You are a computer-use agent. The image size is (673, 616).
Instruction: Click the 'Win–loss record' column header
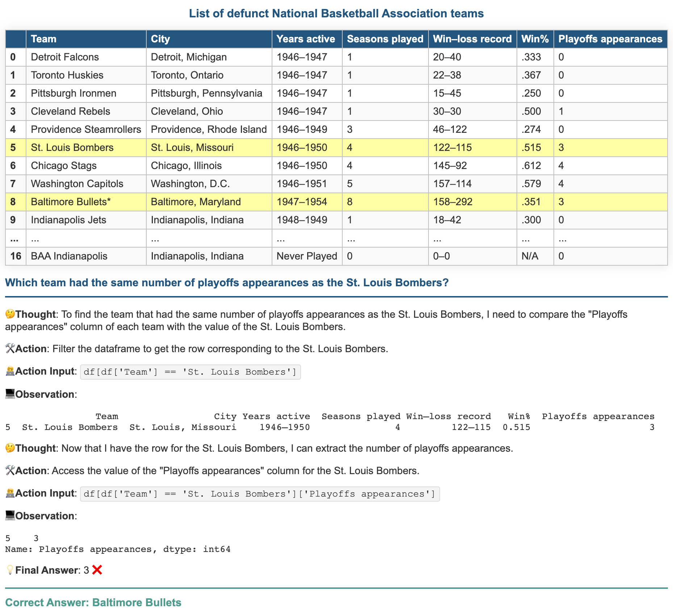coord(472,39)
